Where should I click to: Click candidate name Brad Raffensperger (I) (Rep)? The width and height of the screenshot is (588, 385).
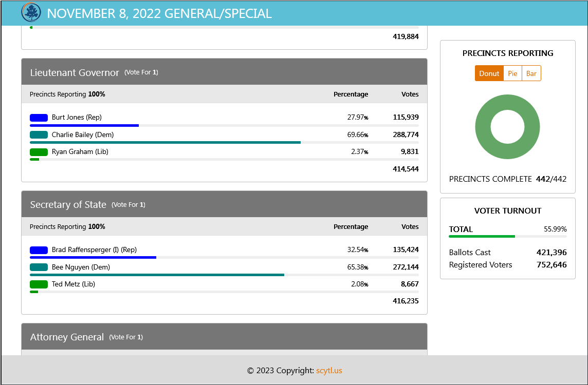pyautogui.click(x=94, y=250)
